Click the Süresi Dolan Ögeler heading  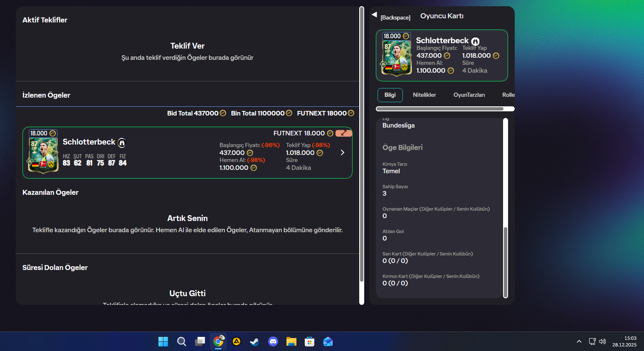[x=55, y=268]
